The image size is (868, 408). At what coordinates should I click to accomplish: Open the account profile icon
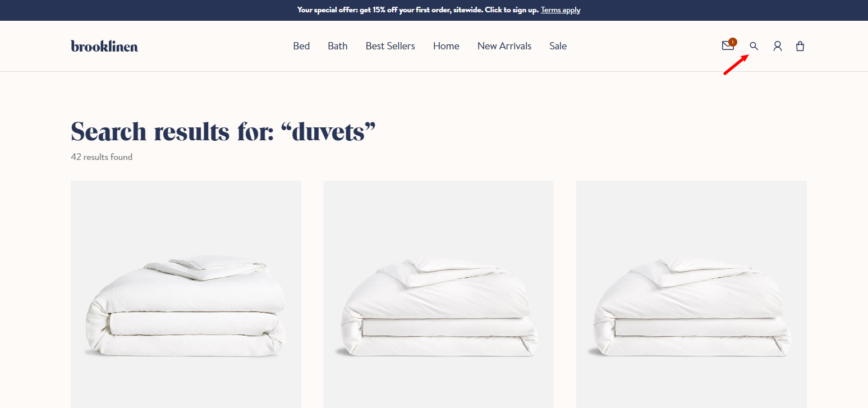(x=777, y=46)
